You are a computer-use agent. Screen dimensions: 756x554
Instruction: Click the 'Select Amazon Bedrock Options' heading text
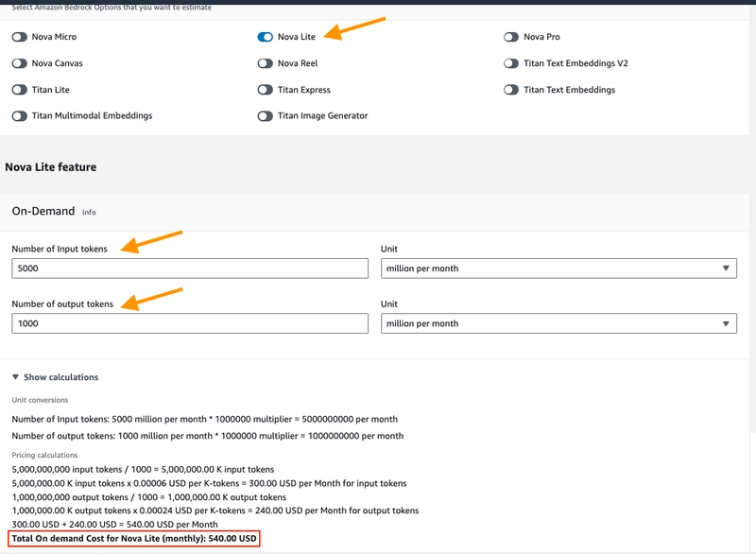coord(112,8)
